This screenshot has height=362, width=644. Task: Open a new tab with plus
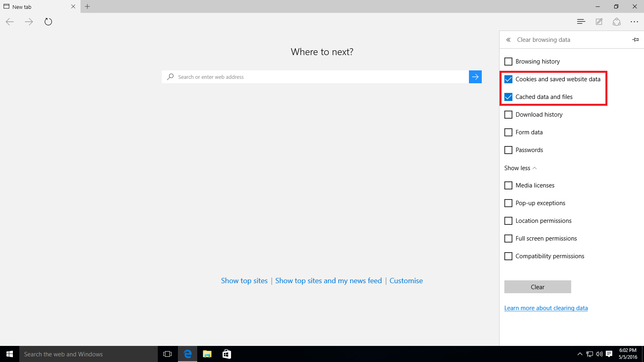[x=87, y=6]
